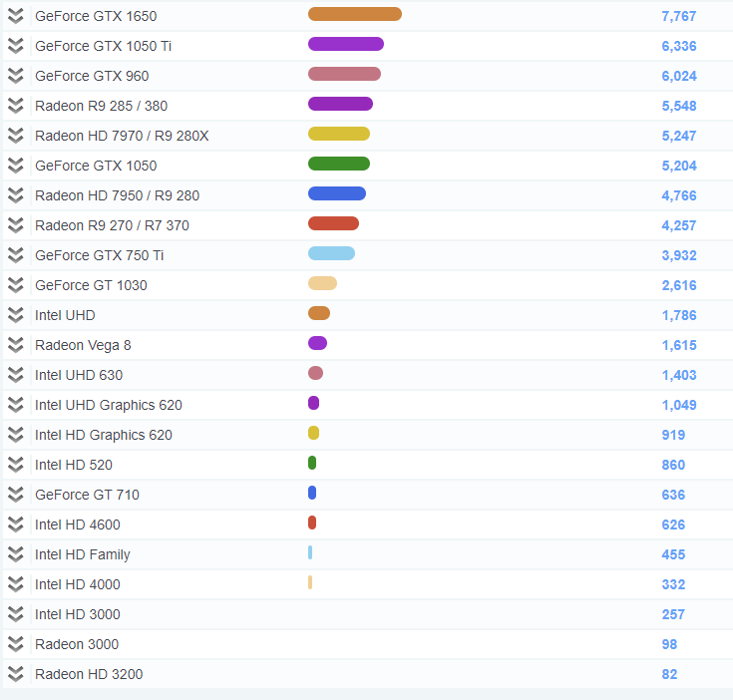Expand the Radeon HD 7970 / R9 280X chevron
Image resolution: width=733 pixels, height=700 pixels.
(x=15, y=136)
